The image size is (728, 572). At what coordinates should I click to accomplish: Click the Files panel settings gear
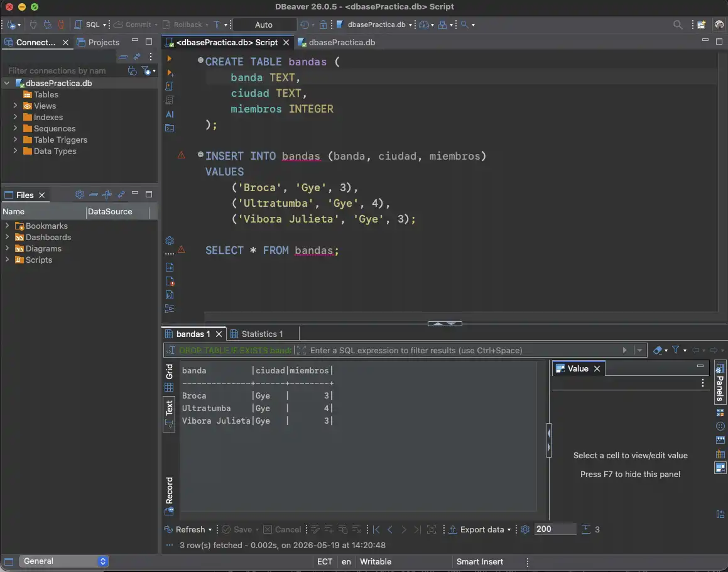pos(79,194)
